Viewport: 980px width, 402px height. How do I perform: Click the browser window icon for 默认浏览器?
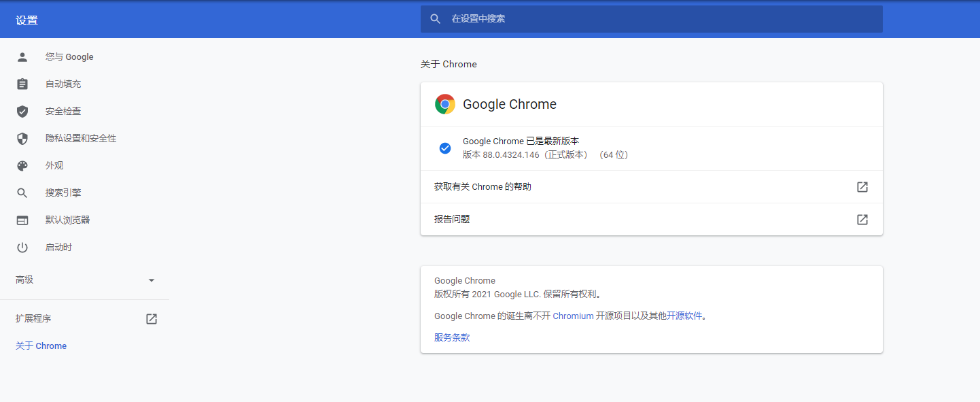pos(22,220)
